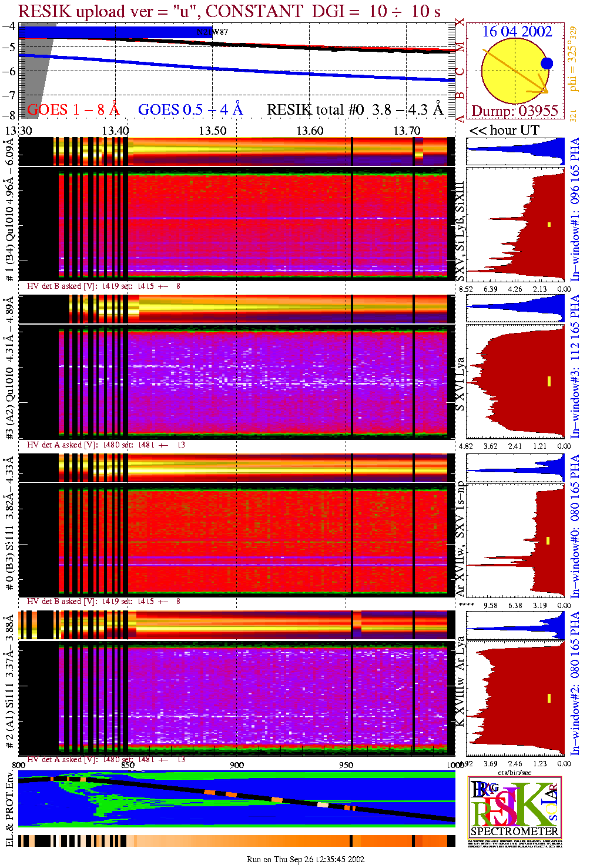Click the blue dot on the solar disk
This screenshot has height=868, width=590.
click(x=547, y=64)
